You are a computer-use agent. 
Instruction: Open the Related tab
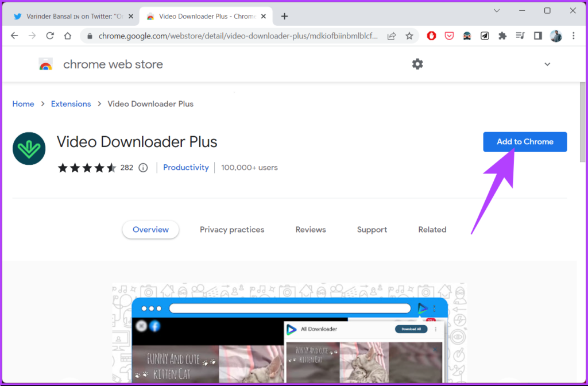pyautogui.click(x=432, y=230)
